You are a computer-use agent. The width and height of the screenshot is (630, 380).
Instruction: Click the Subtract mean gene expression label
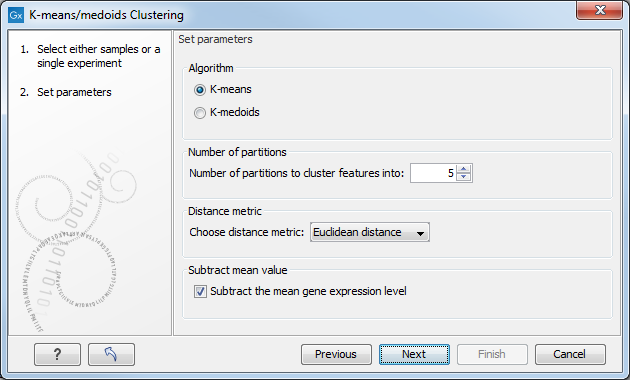[308, 291]
